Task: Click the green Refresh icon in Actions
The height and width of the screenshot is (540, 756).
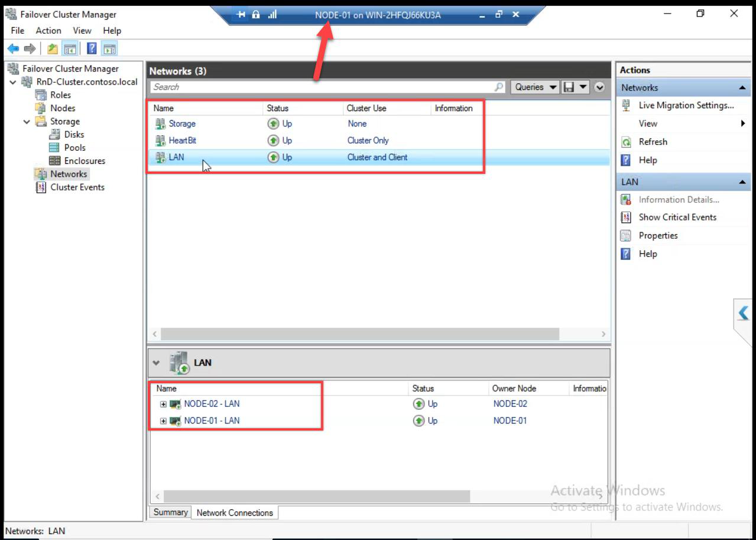Action: click(x=626, y=142)
